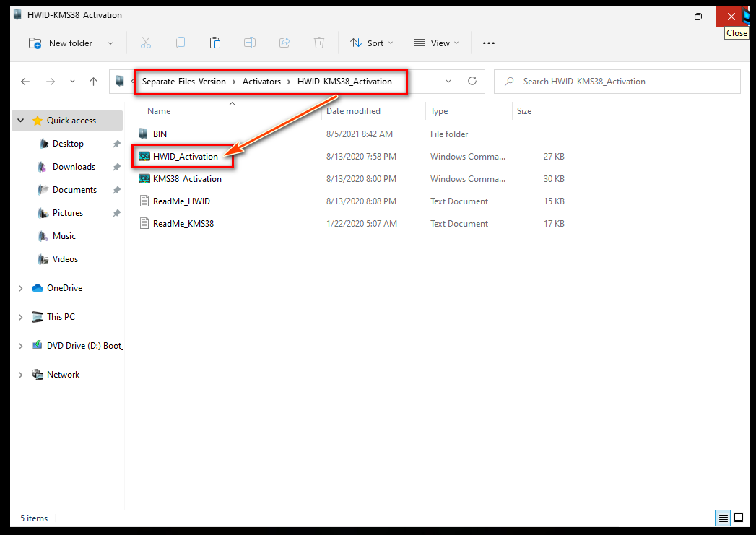Select the HWID_Activation file
The image size is (756, 535).
pyautogui.click(x=185, y=157)
